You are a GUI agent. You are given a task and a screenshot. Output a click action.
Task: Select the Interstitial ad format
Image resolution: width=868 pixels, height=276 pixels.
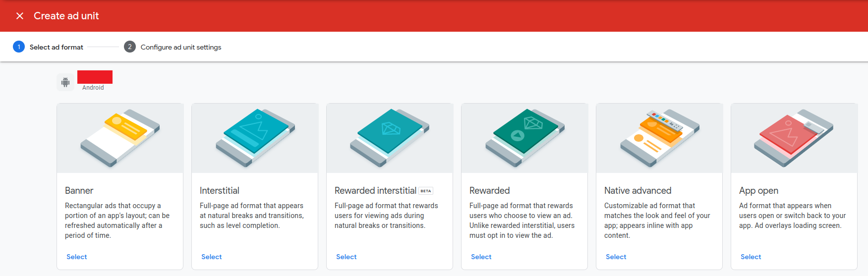212,257
